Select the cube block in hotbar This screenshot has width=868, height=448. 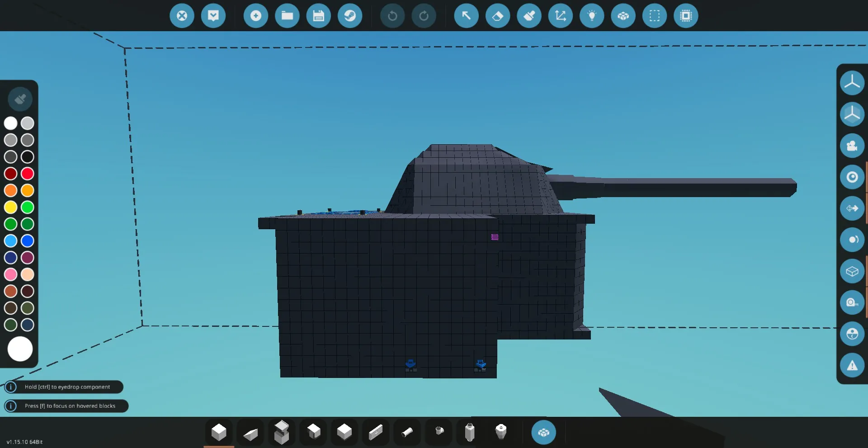(x=219, y=433)
